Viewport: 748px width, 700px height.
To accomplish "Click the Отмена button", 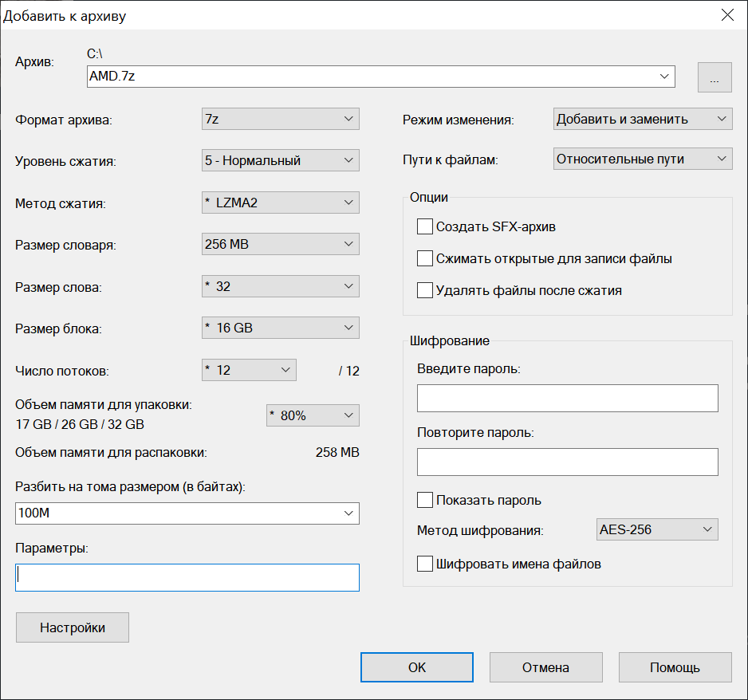I will coord(545,667).
